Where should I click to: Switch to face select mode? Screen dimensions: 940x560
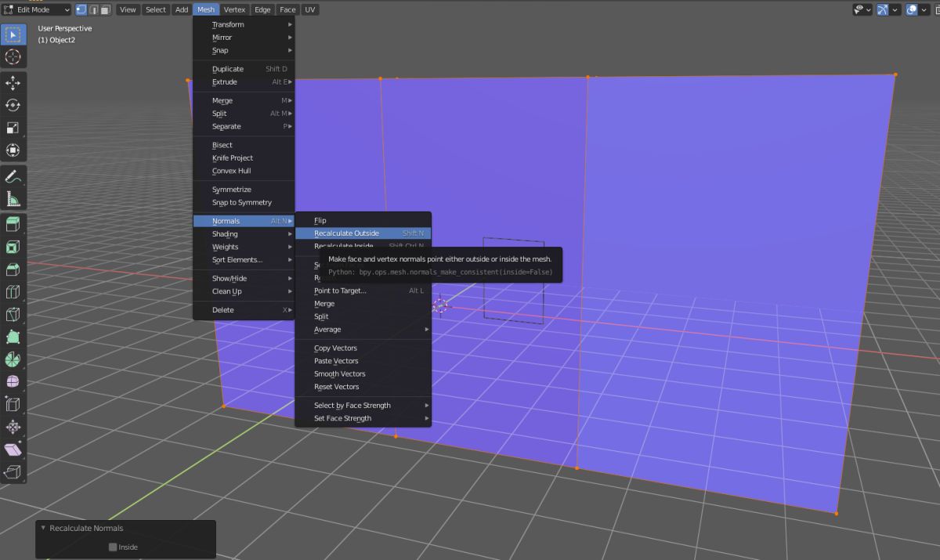click(105, 9)
